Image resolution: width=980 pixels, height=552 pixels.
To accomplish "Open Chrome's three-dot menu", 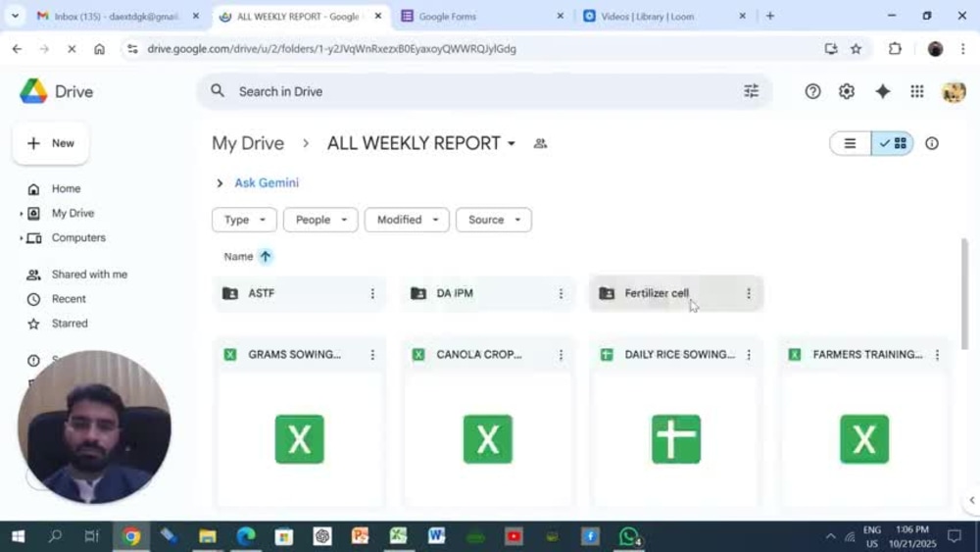I will [963, 49].
